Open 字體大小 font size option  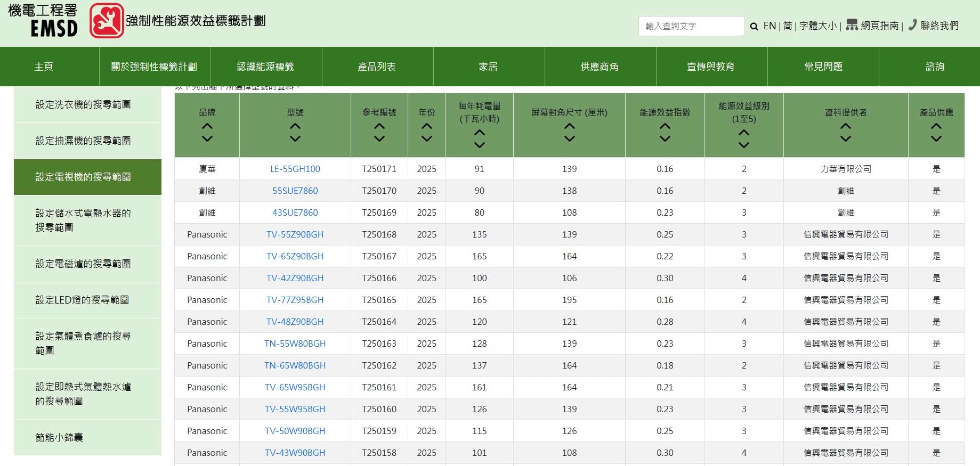(818, 26)
